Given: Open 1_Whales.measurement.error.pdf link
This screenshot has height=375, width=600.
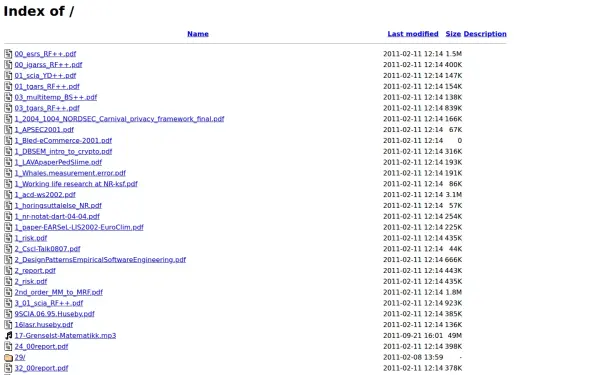Looking at the screenshot, I should coord(70,173).
